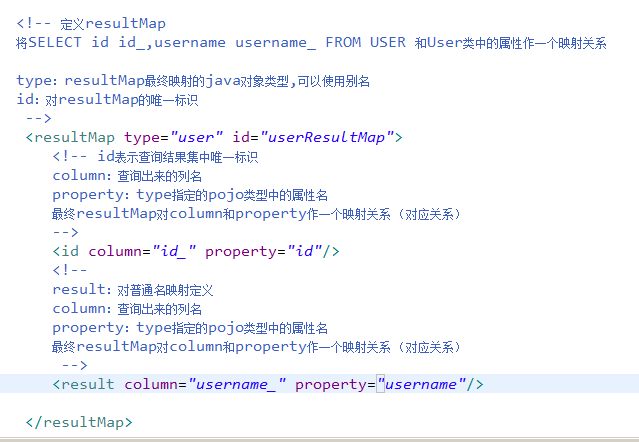This screenshot has width=639, height=442.
Task: Click the line "id: 对resultMap的唯一标识"
Action: pos(107,99)
